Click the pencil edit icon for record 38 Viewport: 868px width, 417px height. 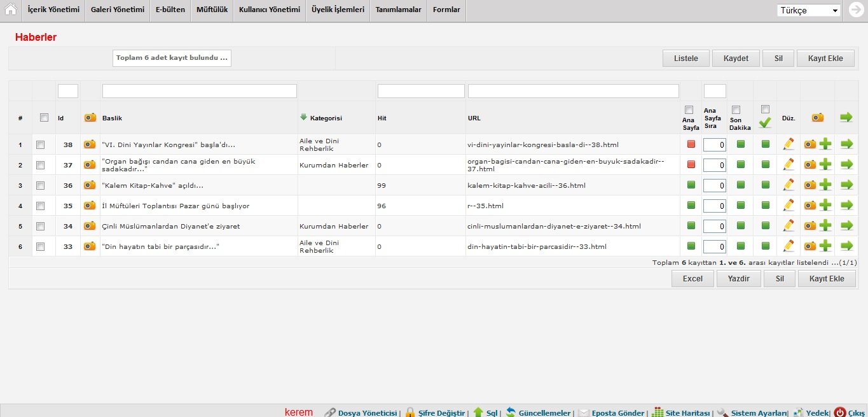[x=789, y=145]
